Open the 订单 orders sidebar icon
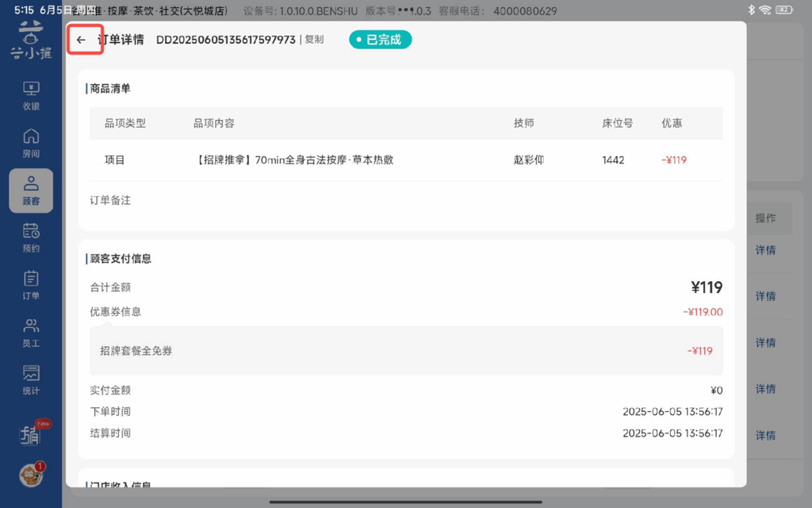Image resolution: width=812 pixels, height=508 pixels. [x=31, y=285]
